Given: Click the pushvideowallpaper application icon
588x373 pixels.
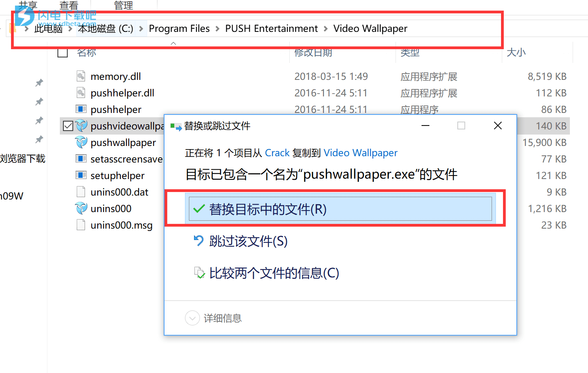Looking at the screenshot, I should point(81,126).
